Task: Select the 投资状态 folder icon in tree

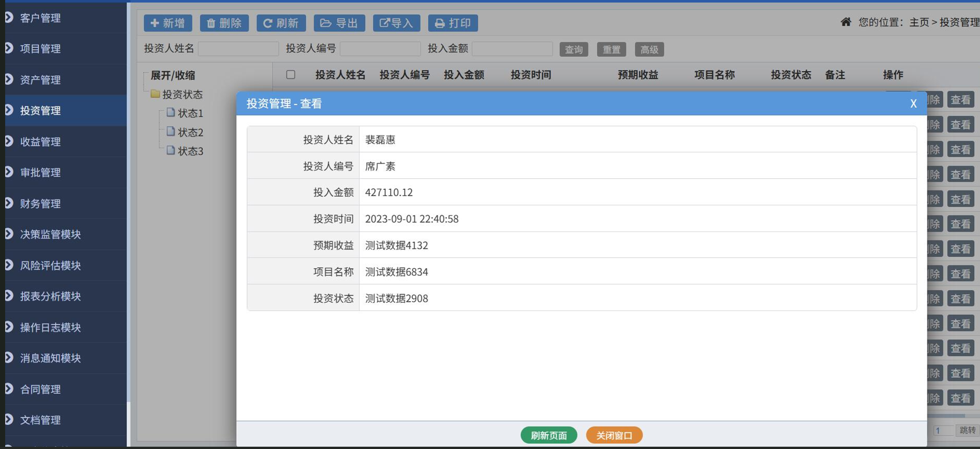Action: (x=155, y=93)
